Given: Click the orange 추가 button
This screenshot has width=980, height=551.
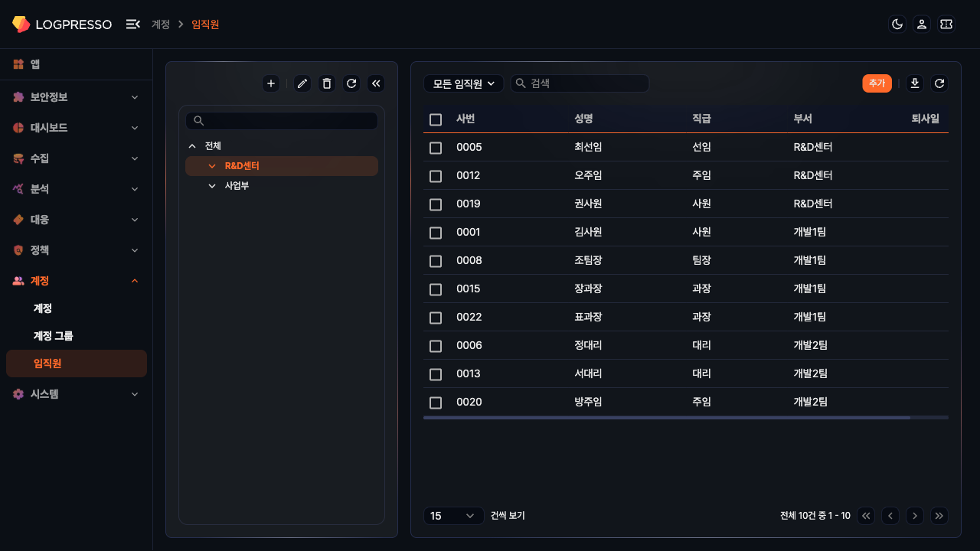Looking at the screenshot, I should (877, 83).
